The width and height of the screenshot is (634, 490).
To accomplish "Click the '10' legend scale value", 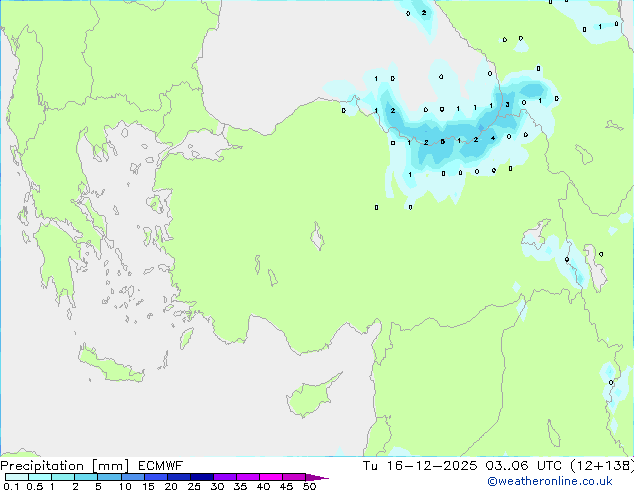I will [125, 486].
